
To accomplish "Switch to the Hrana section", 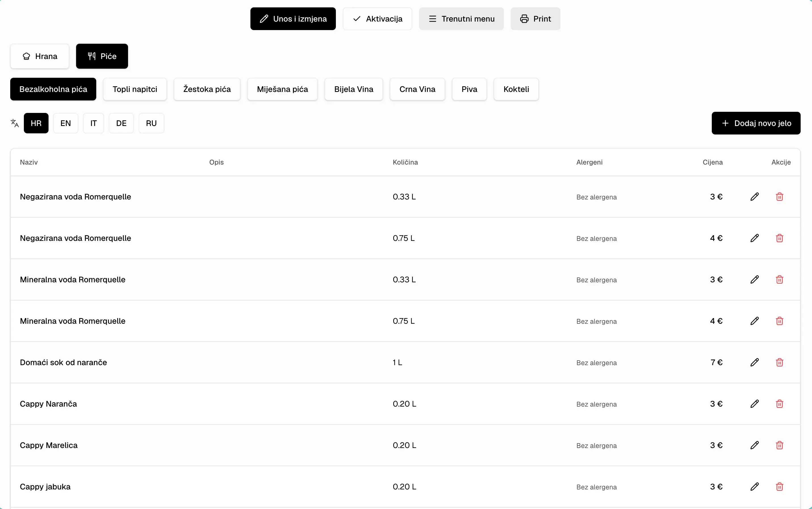I will tap(40, 56).
